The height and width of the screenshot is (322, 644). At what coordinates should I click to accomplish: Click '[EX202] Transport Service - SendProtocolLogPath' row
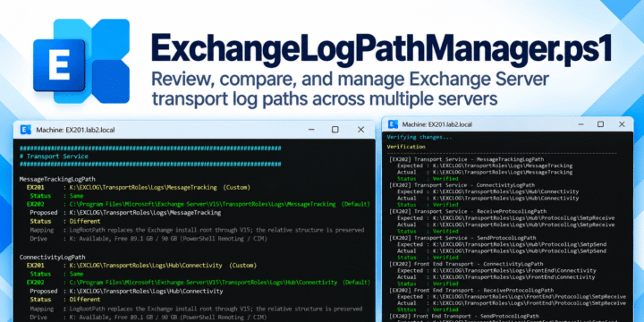tap(463, 238)
